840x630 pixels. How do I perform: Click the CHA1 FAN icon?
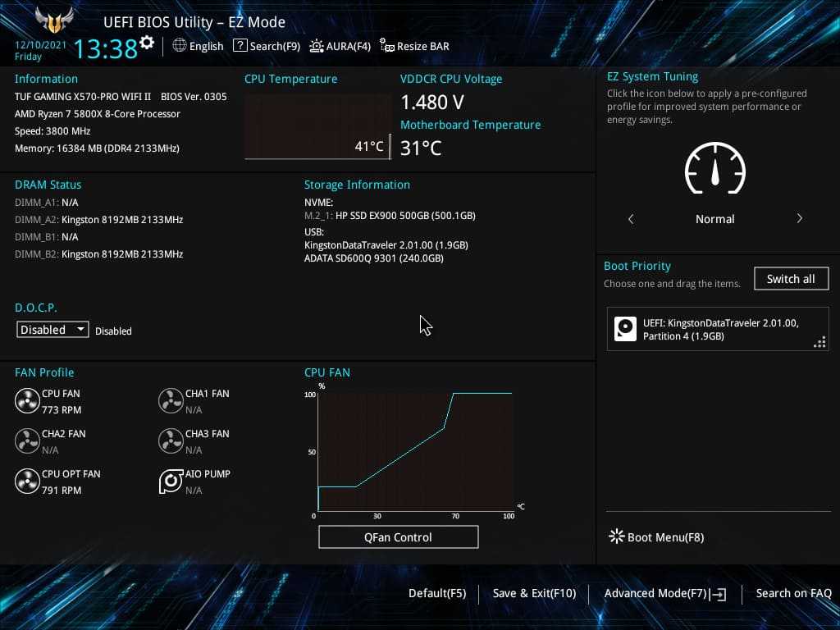tap(171, 401)
